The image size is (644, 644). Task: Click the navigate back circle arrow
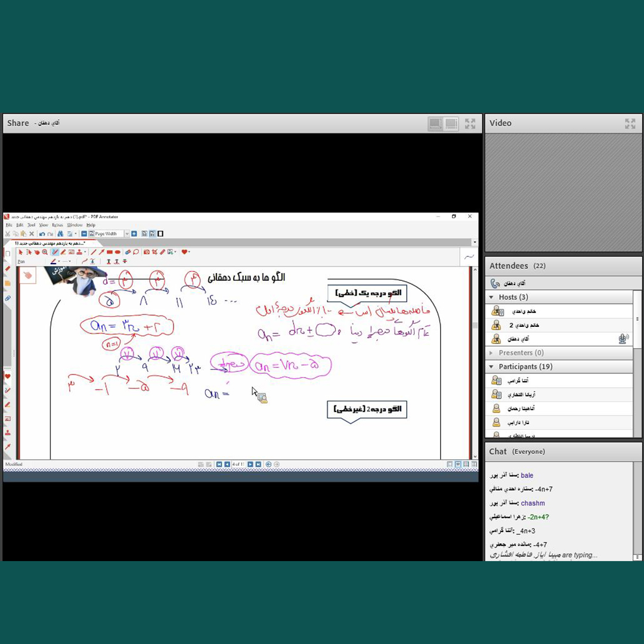pos(268,464)
